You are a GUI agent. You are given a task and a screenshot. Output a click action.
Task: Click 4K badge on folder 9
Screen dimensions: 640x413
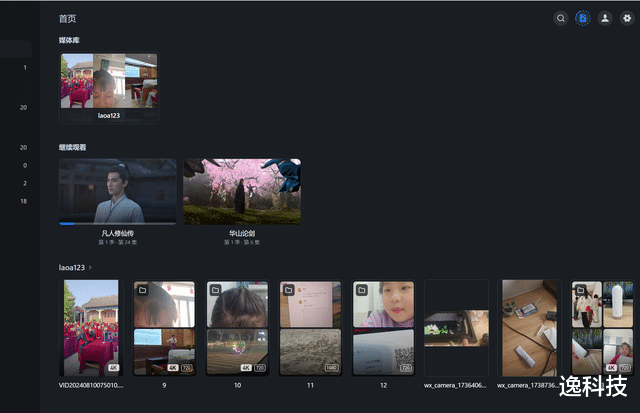(173, 368)
